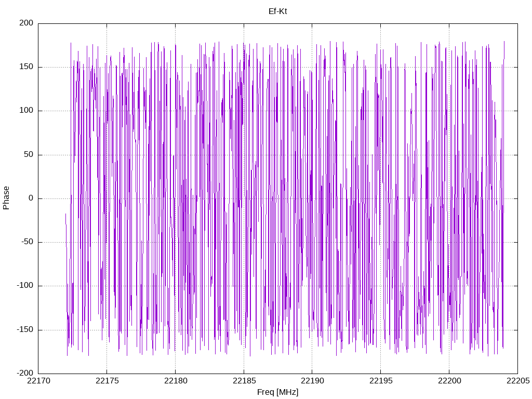The width and height of the screenshot is (532, 399).
Task: Click the 22180 x-axis tick label
Action: (x=176, y=381)
